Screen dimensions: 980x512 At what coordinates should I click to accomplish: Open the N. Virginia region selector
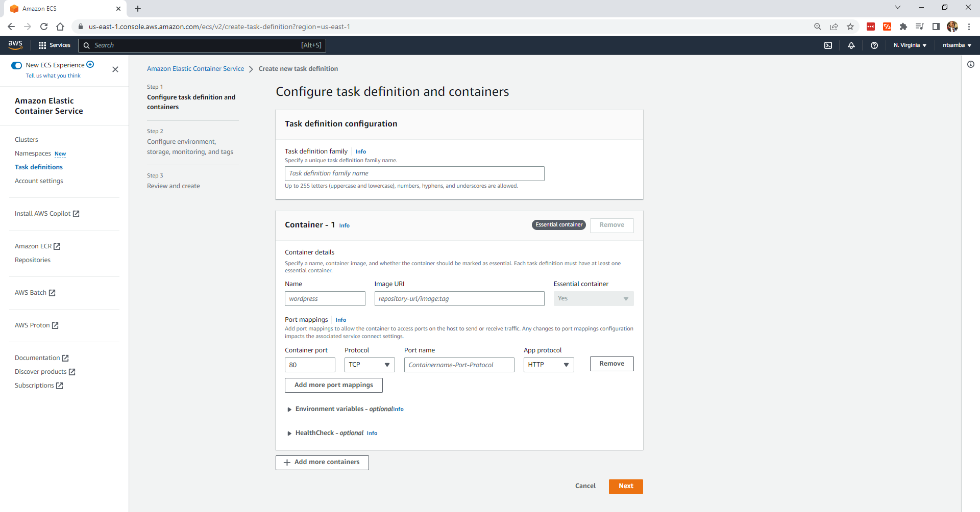(910, 45)
